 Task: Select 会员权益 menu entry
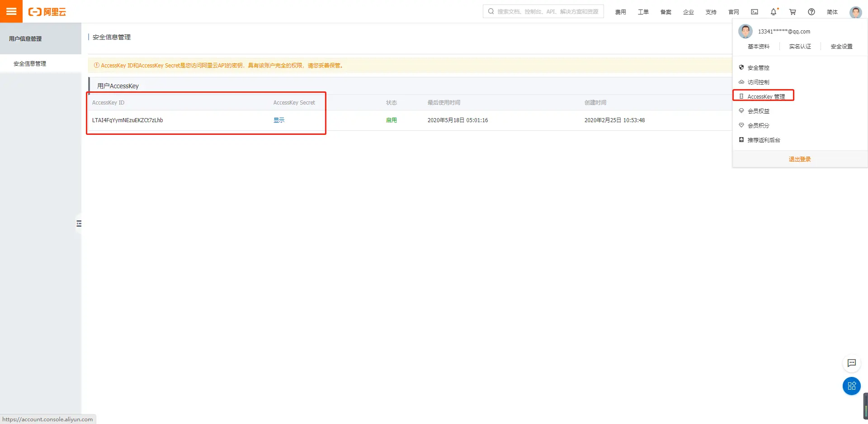pyautogui.click(x=800, y=111)
